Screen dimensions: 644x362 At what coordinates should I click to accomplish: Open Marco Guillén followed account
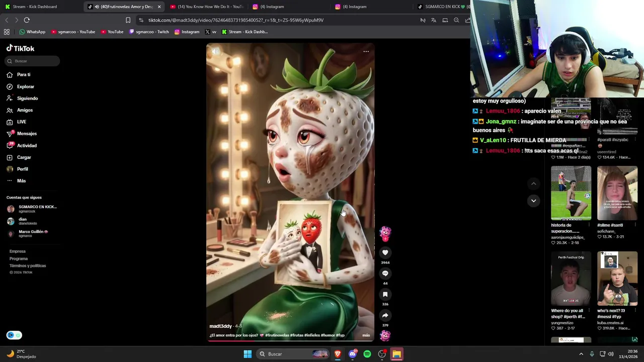tap(28, 233)
